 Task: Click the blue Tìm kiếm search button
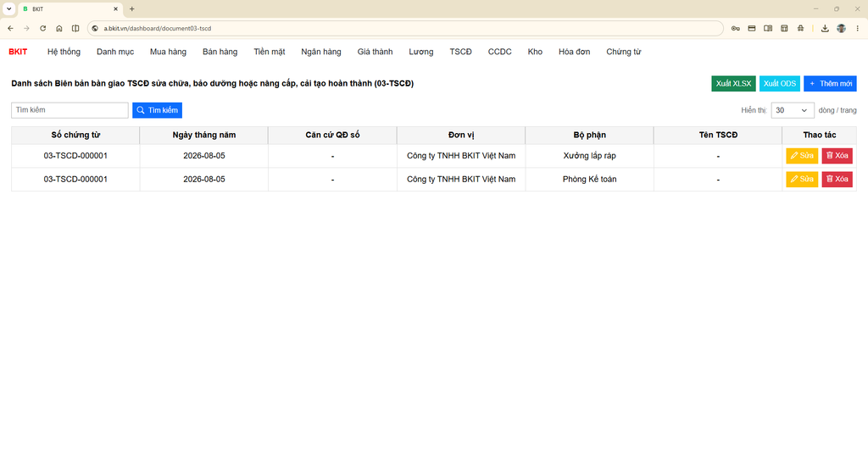[157, 110]
